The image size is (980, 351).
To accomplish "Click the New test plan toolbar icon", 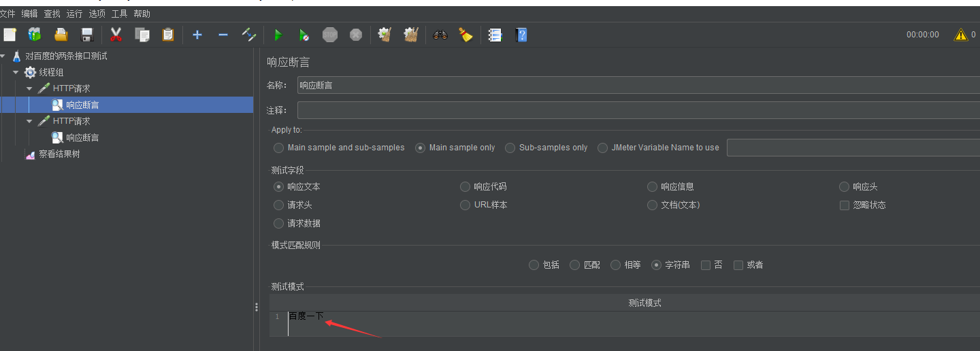I will point(10,35).
